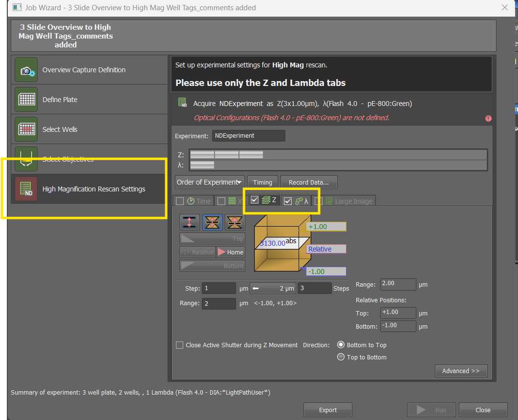Click the Step value input field

click(219, 289)
